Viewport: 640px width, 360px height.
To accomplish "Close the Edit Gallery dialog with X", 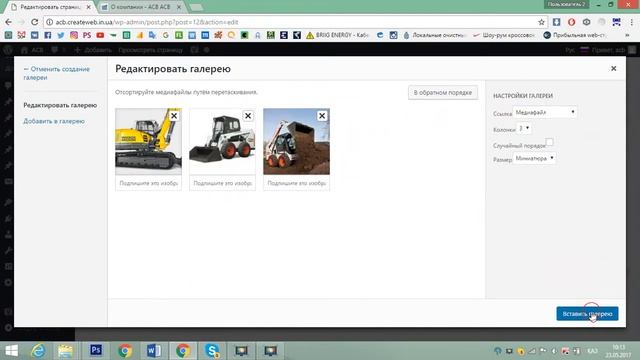I will [x=613, y=69].
